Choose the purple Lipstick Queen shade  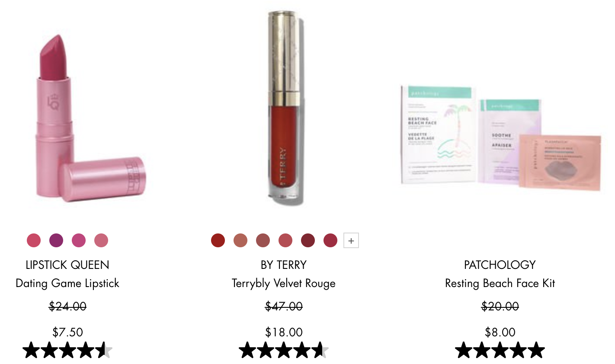[56, 240]
